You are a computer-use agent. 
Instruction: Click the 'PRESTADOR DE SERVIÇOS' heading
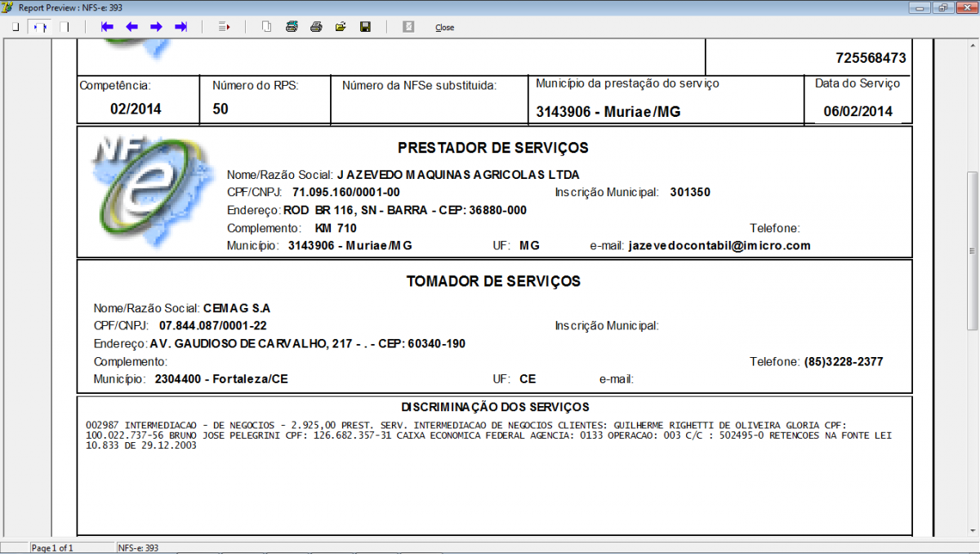[493, 148]
